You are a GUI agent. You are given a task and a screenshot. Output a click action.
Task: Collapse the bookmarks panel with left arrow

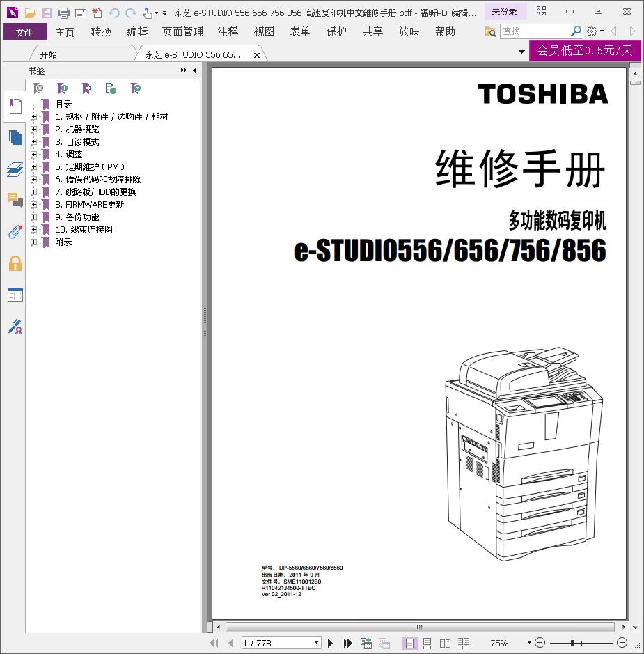click(x=195, y=70)
